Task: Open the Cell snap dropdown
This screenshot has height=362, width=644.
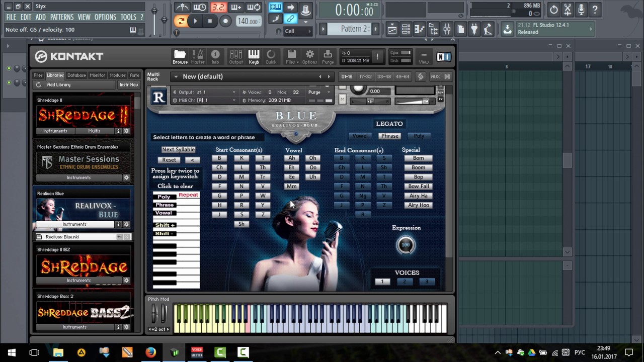Action: tap(298, 31)
